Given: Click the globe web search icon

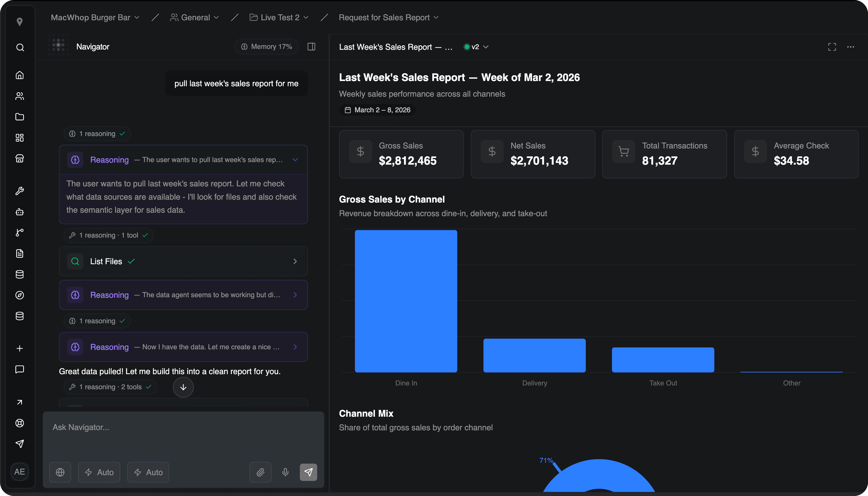Looking at the screenshot, I should [x=60, y=472].
